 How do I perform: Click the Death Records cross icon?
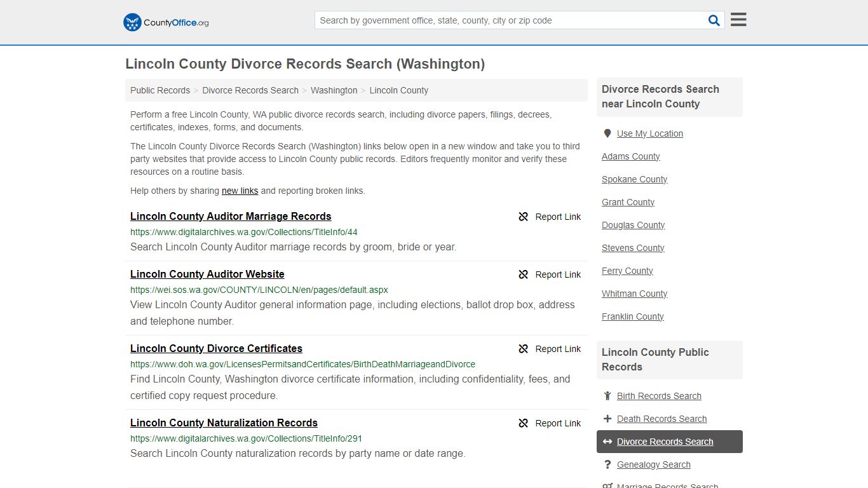pyautogui.click(x=607, y=419)
